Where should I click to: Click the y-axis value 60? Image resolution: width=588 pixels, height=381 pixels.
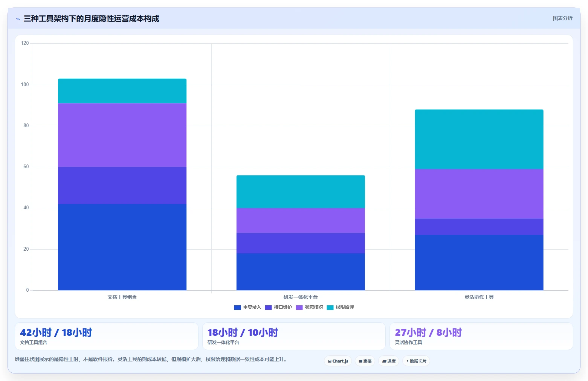[26, 167]
